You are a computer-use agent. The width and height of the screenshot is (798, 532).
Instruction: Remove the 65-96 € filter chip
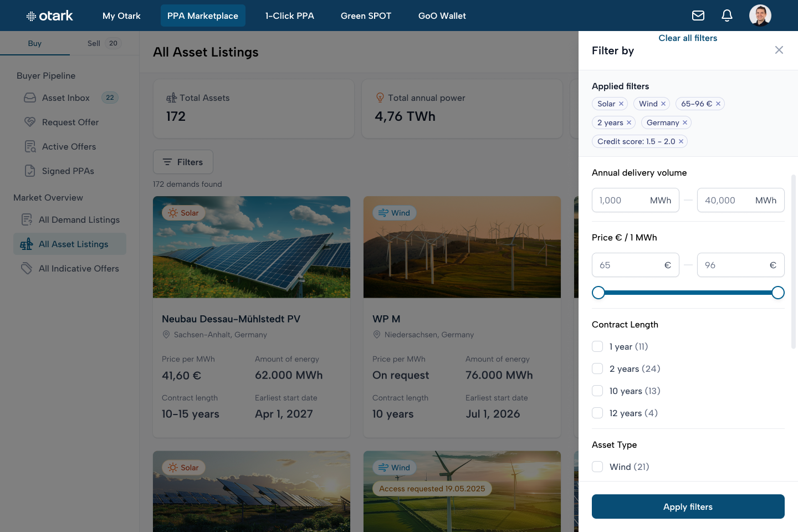click(x=718, y=104)
